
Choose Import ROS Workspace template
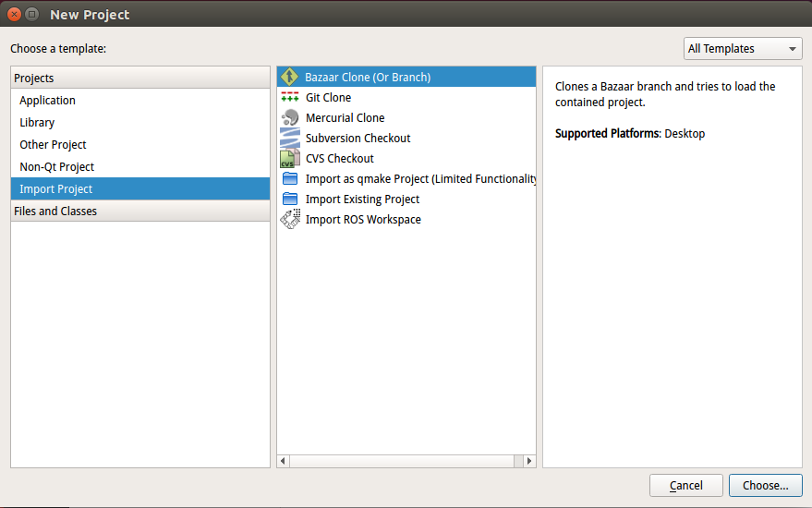(x=406, y=219)
